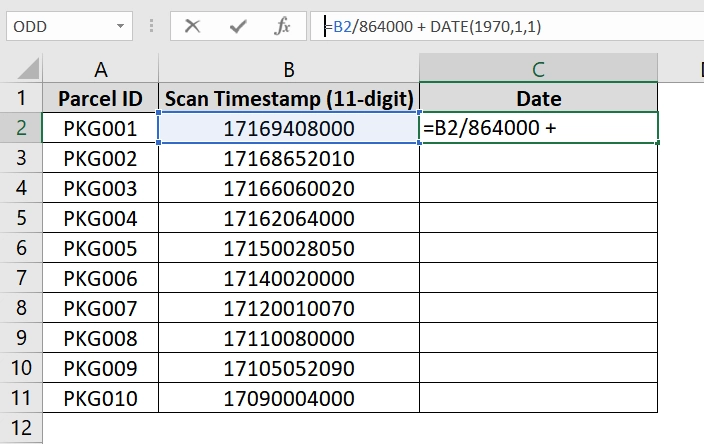Select row 6 header
This screenshot has width=704, height=444.
tap(21, 248)
